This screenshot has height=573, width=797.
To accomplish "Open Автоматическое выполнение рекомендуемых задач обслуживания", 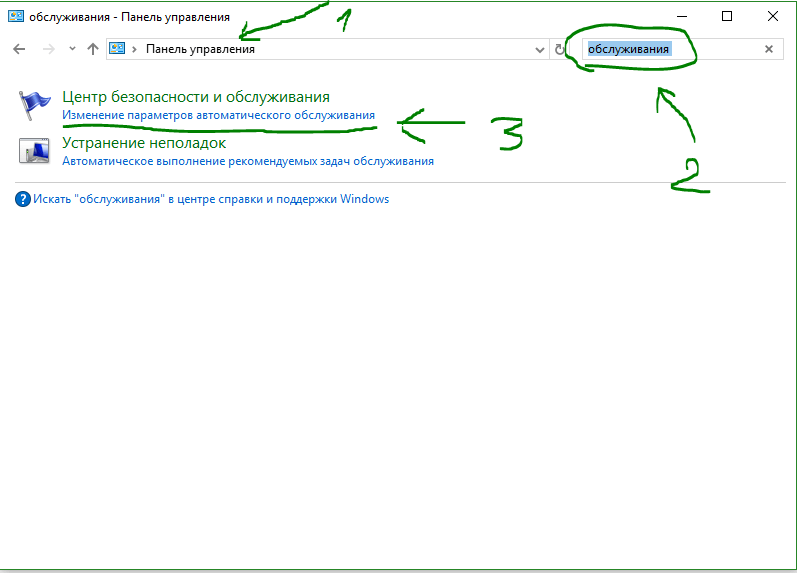I will (x=248, y=161).
